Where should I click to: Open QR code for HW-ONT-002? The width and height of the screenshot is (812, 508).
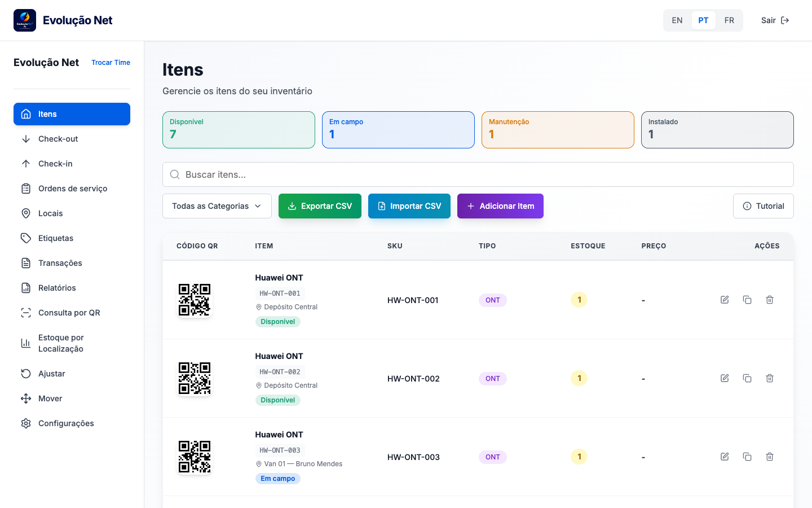[195, 378]
